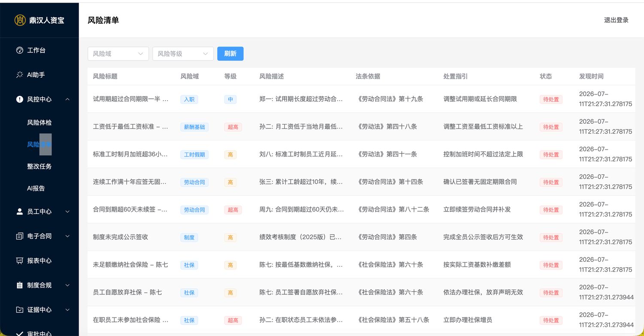Screen dimensions: 644x336
Task: Open the 风险域 filter dropdown
Action: click(x=118, y=54)
